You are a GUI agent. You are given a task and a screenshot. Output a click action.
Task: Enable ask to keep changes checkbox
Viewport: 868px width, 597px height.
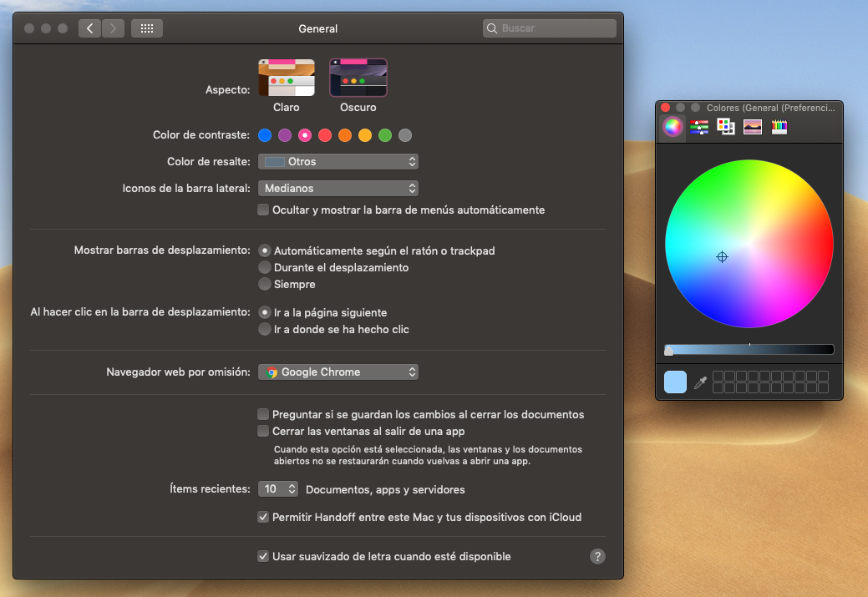[x=263, y=414]
